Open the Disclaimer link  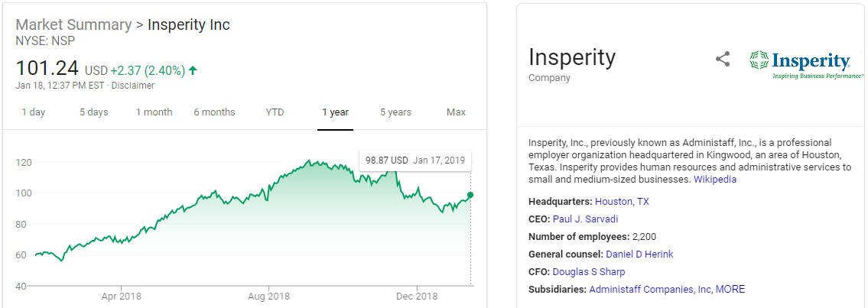133,86
